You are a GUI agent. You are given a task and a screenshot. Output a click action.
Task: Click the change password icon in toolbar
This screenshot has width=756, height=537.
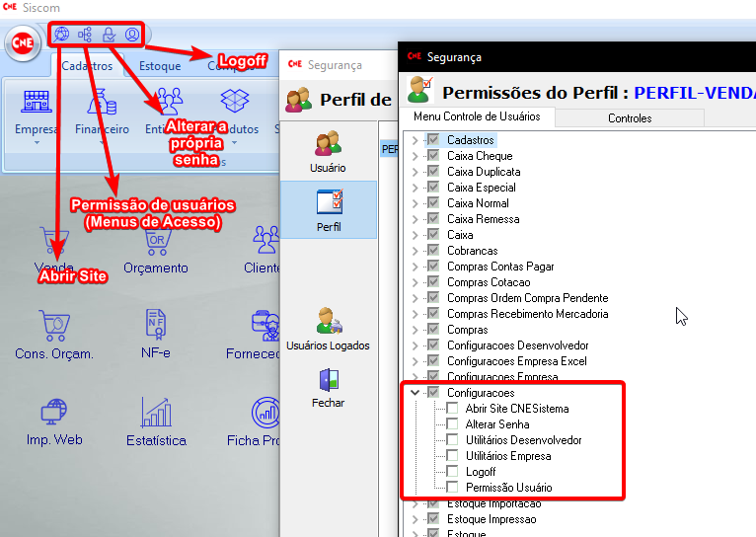pyautogui.click(x=109, y=35)
